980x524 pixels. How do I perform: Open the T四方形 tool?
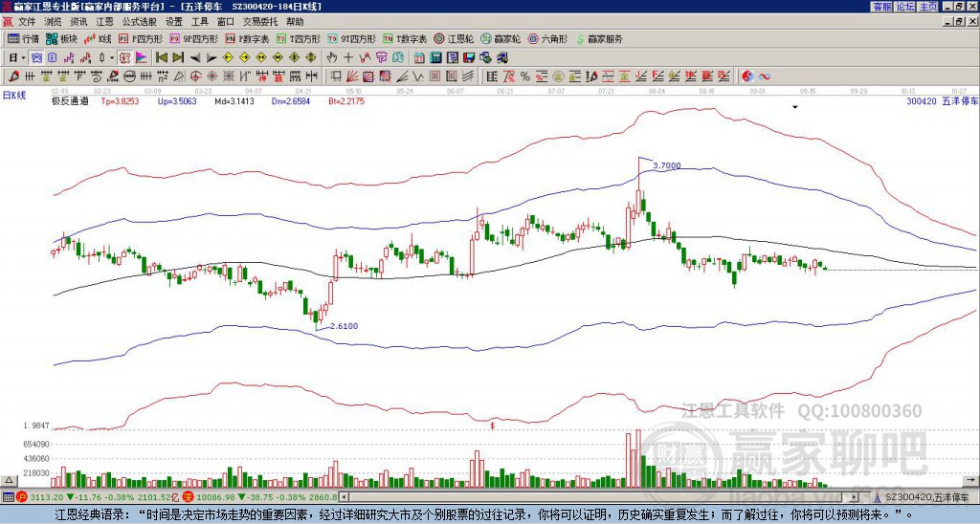299,38
